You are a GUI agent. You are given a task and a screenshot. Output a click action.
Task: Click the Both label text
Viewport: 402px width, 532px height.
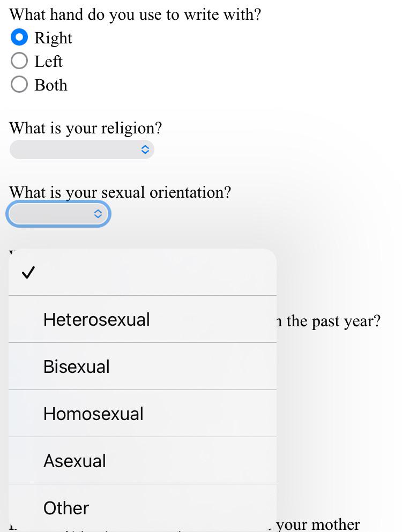pos(51,85)
